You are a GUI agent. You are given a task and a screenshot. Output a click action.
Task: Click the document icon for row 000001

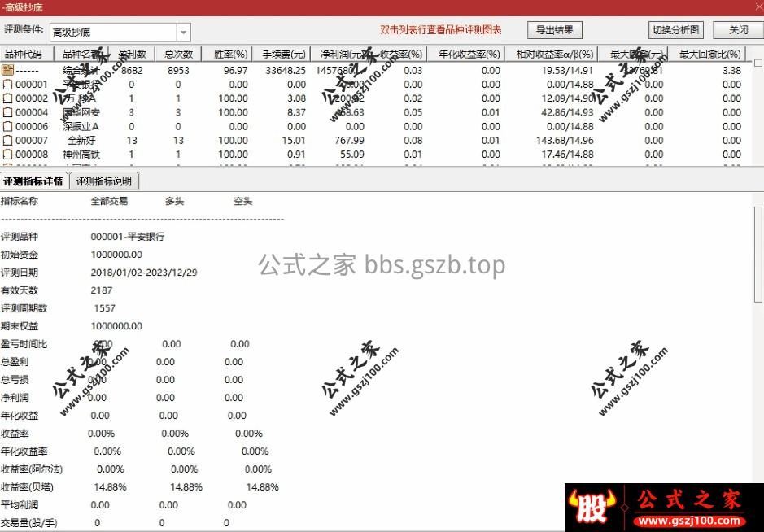[7, 85]
